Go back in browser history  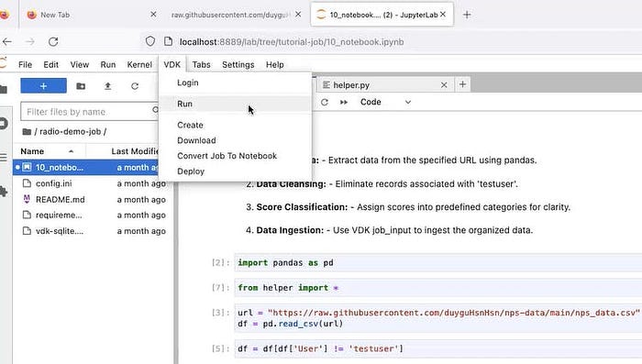tap(7, 42)
